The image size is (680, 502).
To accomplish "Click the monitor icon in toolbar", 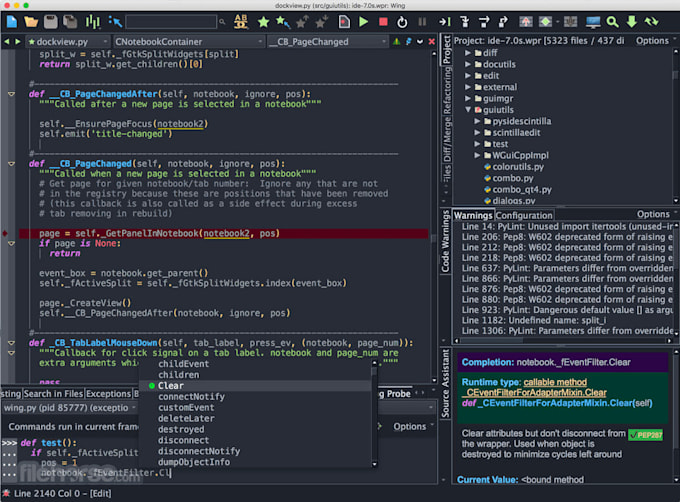I will tap(593, 21).
